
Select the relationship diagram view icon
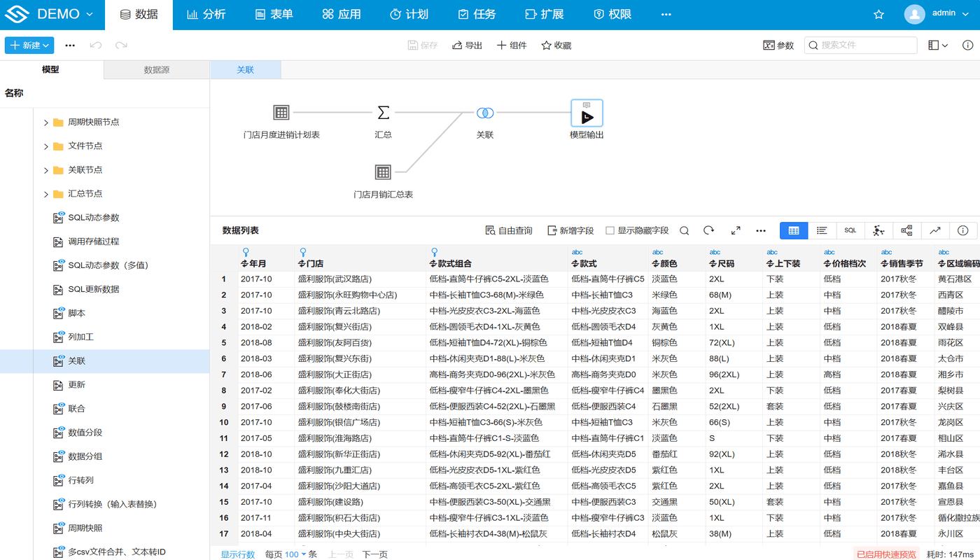(x=906, y=230)
